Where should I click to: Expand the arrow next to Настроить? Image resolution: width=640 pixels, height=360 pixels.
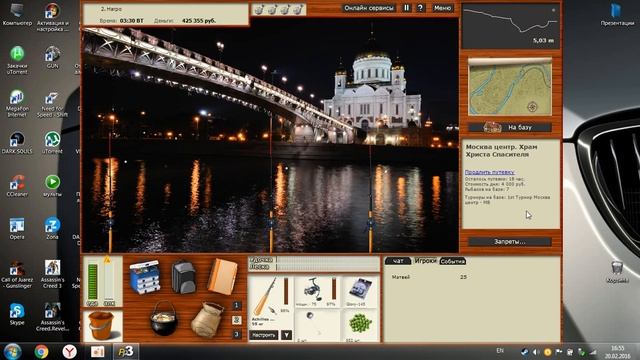[x=287, y=335]
